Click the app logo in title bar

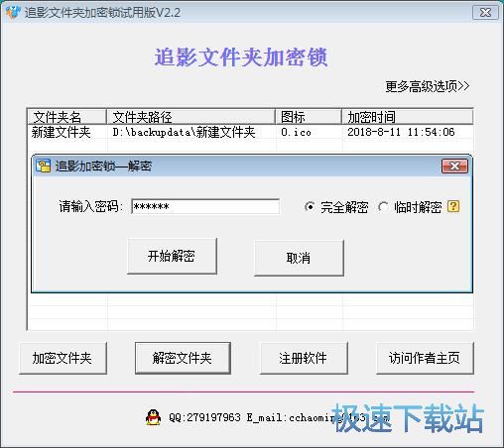[x=13, y=13]
